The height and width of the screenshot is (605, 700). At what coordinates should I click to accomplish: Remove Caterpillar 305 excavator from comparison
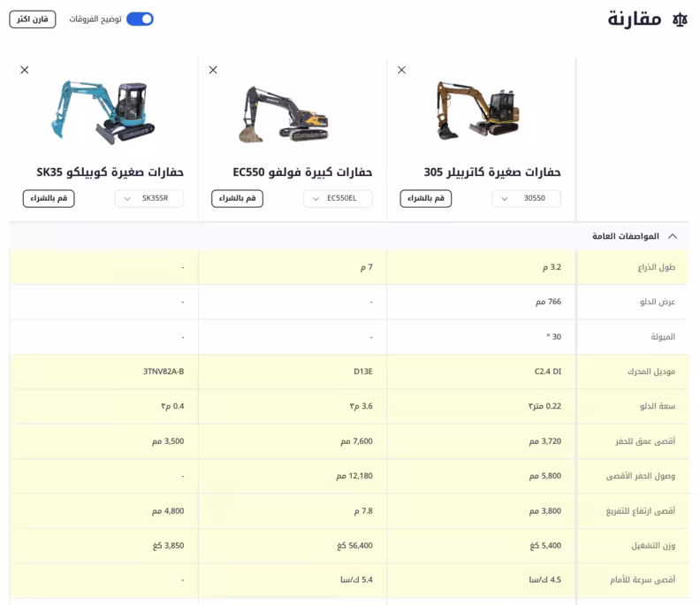[401, 70]
